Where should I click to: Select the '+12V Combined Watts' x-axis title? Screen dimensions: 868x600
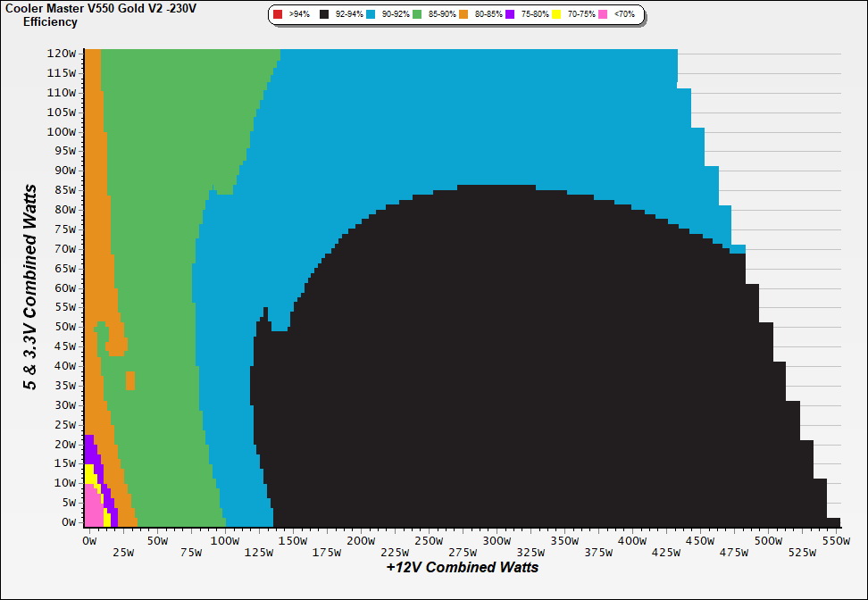pyautogui.click(x=462, y=567)
